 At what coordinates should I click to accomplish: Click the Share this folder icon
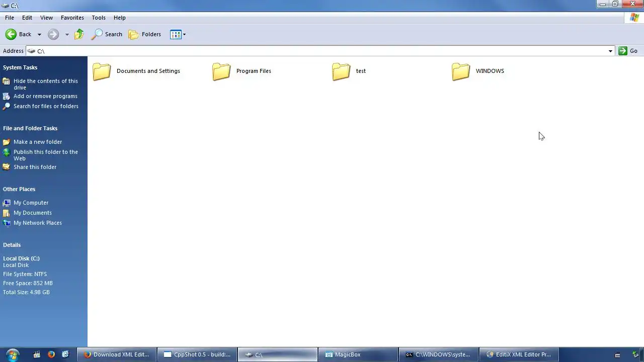pyautogui.click(x=7, y=167)
